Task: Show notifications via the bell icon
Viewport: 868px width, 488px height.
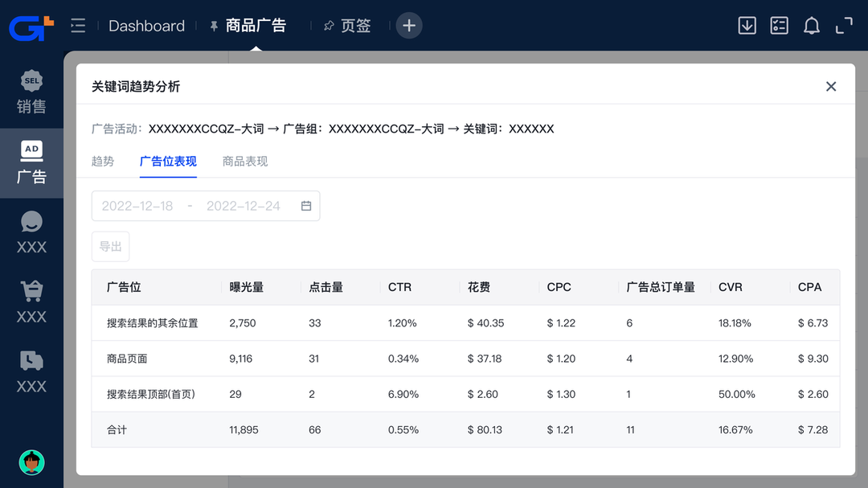Action: [812, 26]
